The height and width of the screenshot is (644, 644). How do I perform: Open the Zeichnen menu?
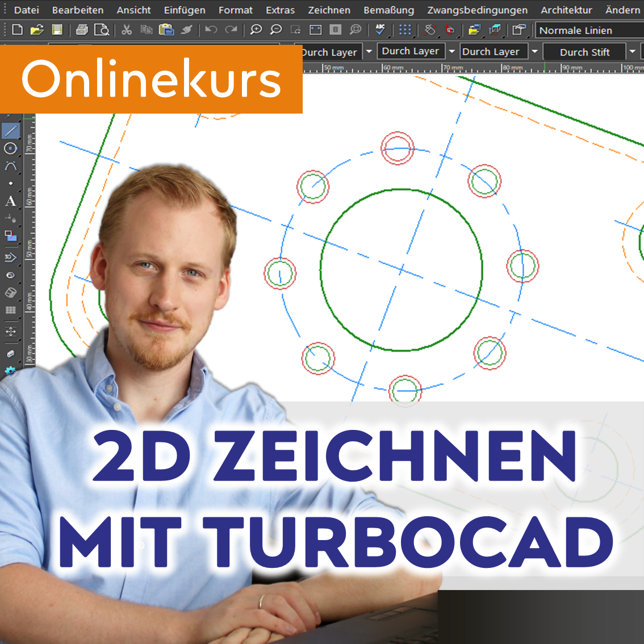pos(329,10)
